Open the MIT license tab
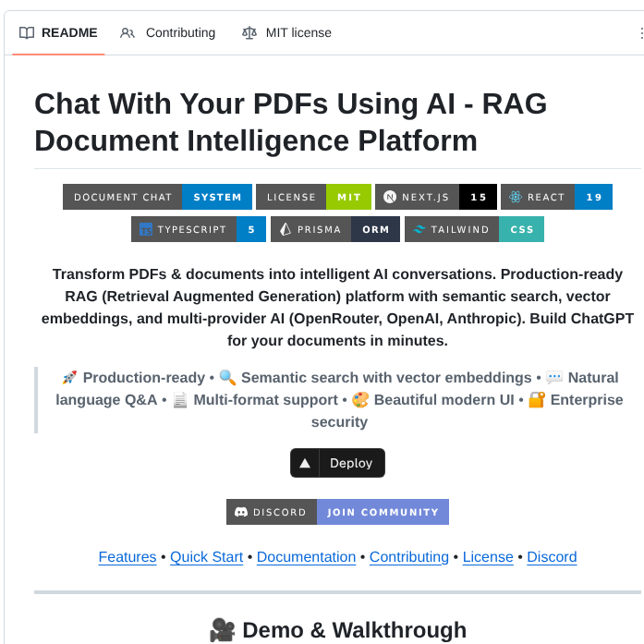Screen dimensions: 644x644 click(x=286, y=33)
